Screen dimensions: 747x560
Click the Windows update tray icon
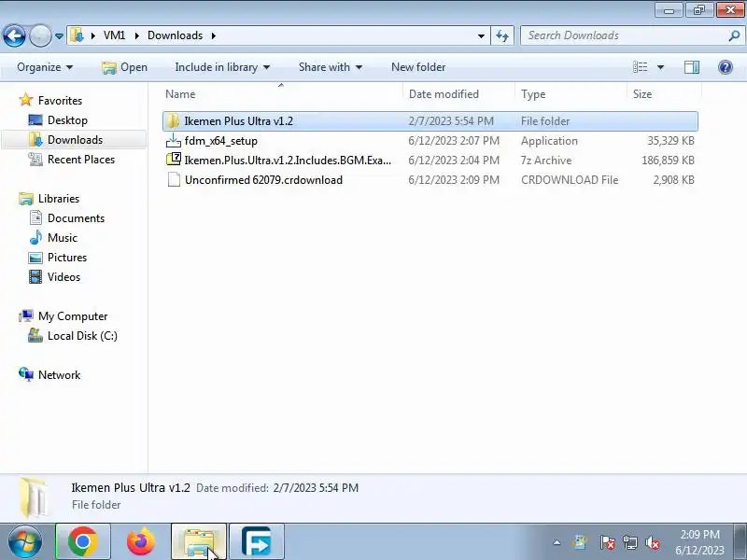(580, 542)
